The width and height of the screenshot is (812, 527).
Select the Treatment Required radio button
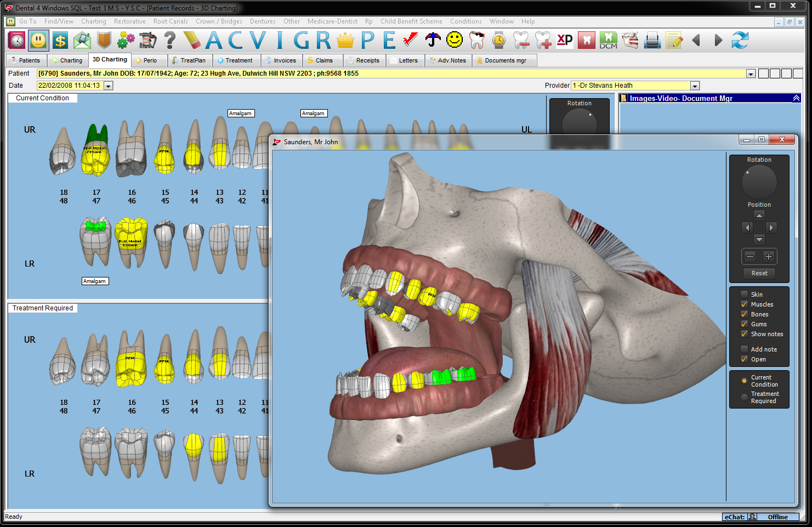pyautogui.click(x=744, y=397)
